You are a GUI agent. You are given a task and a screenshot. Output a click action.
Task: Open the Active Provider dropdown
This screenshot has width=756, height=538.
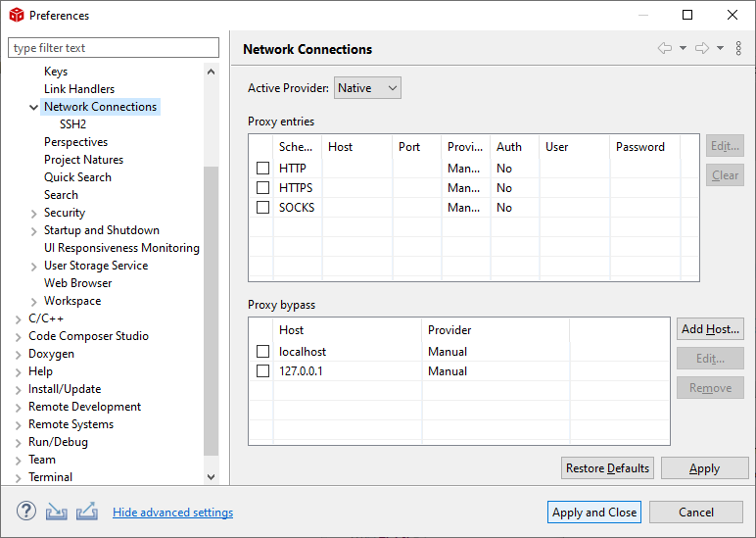[x=367, y=88]
